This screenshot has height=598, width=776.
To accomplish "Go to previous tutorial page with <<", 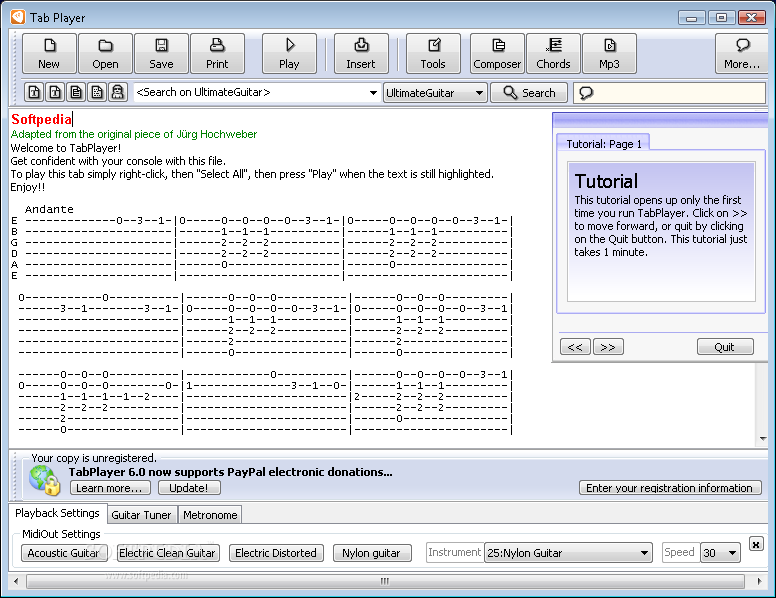I will coord(575,347).
